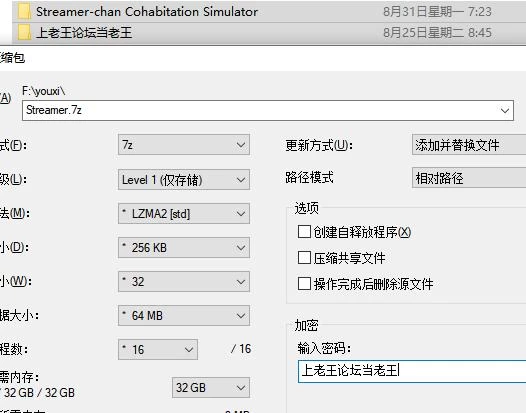Open memory usage dropdown showing 32 GB
The height and width of the screenshot is (413, 526).
click(211, 388)
